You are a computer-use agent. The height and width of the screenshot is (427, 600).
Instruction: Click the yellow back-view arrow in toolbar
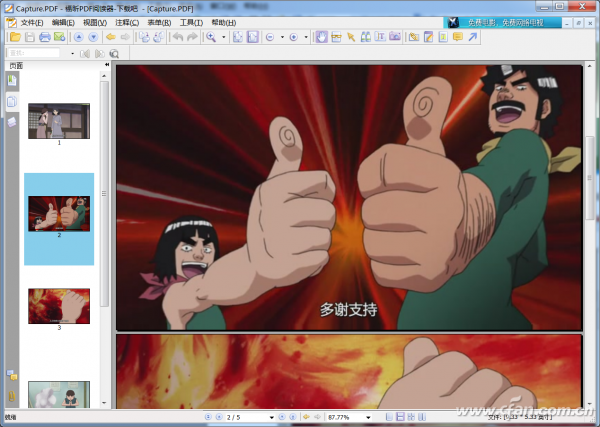(x=111, y=37)
